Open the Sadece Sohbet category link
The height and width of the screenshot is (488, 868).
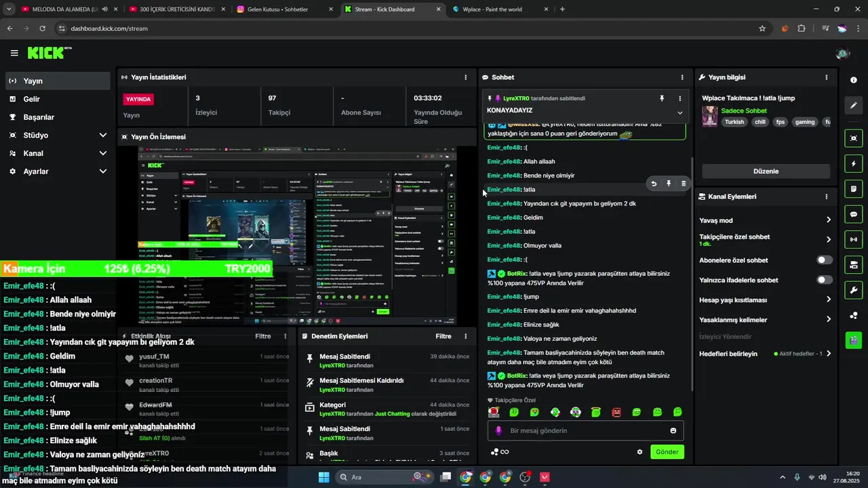744,110
